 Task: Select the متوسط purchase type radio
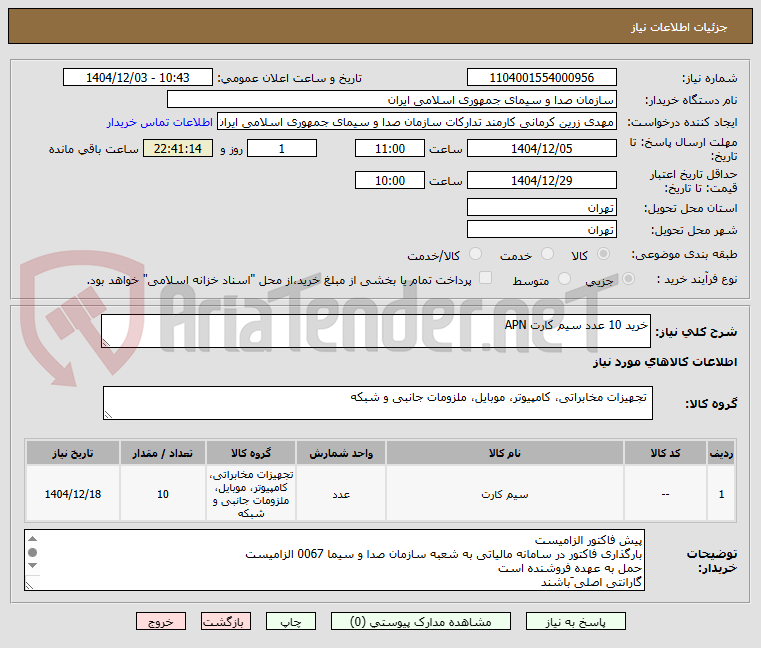(564, 279)
